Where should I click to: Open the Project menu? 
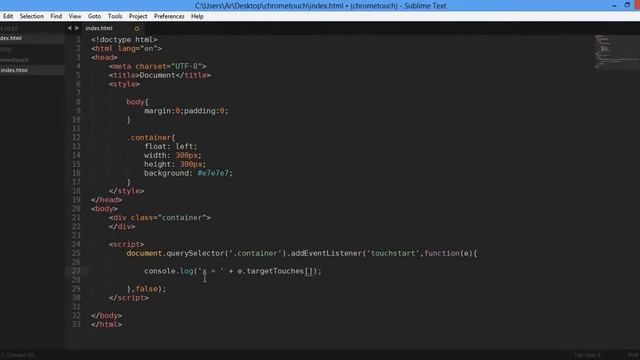[x=138, y=16]
